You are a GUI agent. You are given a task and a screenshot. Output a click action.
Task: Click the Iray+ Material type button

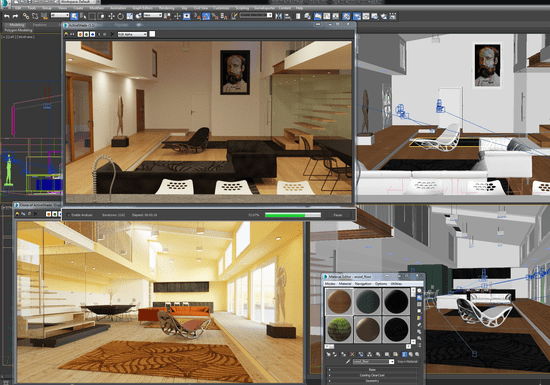[x=407, y=362]
